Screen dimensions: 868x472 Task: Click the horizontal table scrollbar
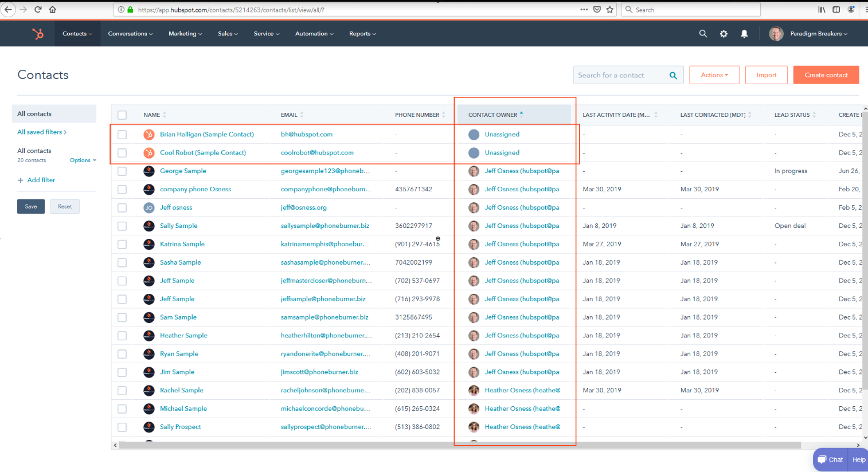tap(460, 445)
